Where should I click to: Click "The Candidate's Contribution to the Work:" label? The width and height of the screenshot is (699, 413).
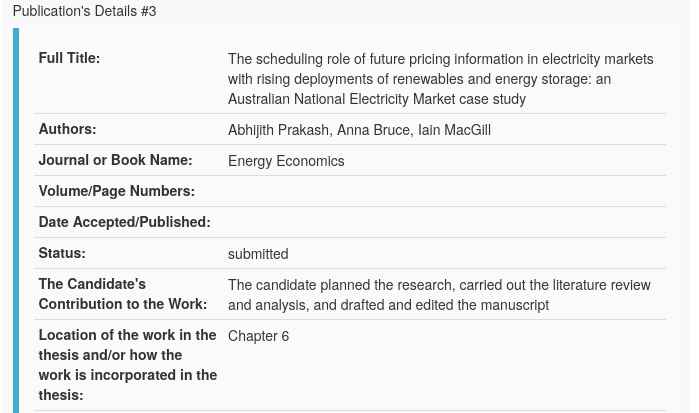122,294
